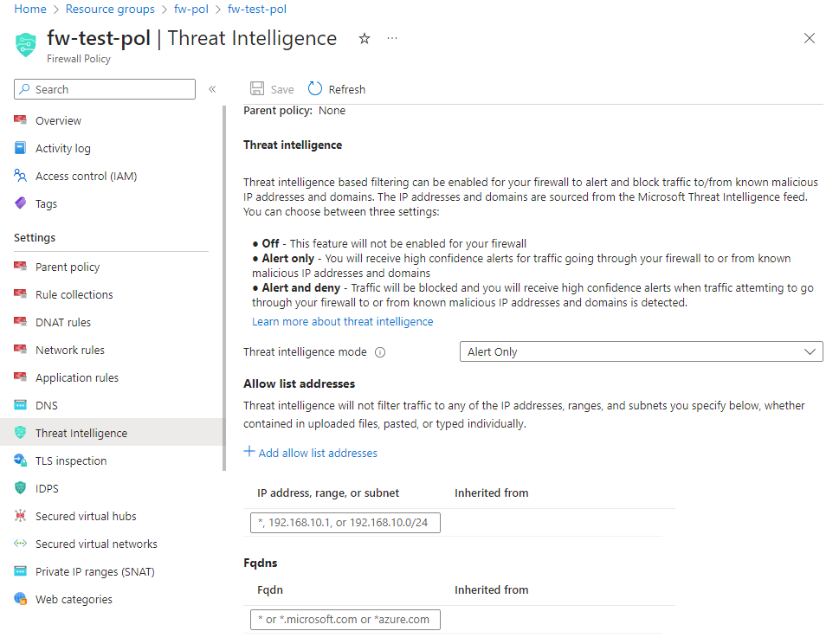The height and width of the screenshot is (644, 839).
Task: Select Network rules in the menu
Action: click(70, 351)
